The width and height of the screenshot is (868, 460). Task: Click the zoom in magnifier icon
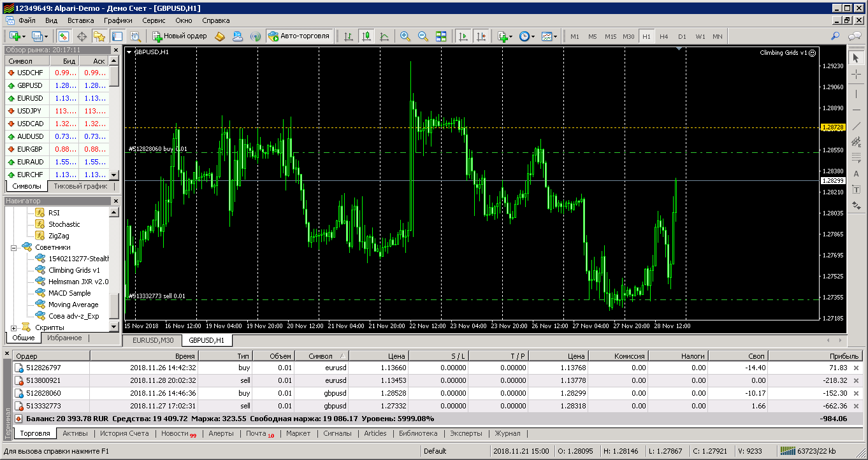click(405, 36)
